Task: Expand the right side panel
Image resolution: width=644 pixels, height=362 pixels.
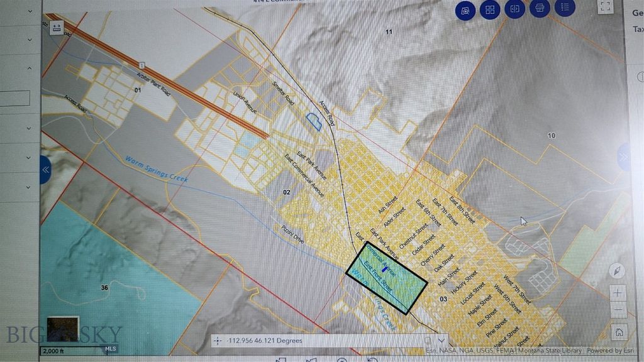Action: (625, 157)
